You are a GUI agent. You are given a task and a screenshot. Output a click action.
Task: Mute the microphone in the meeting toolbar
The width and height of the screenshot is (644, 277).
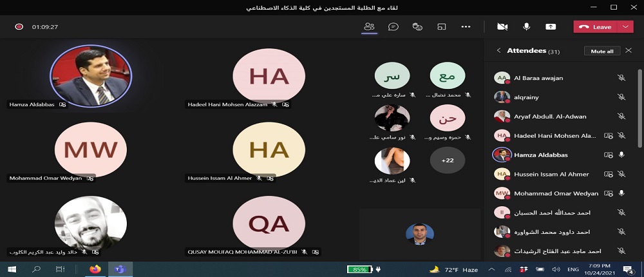tap(526, 27)
